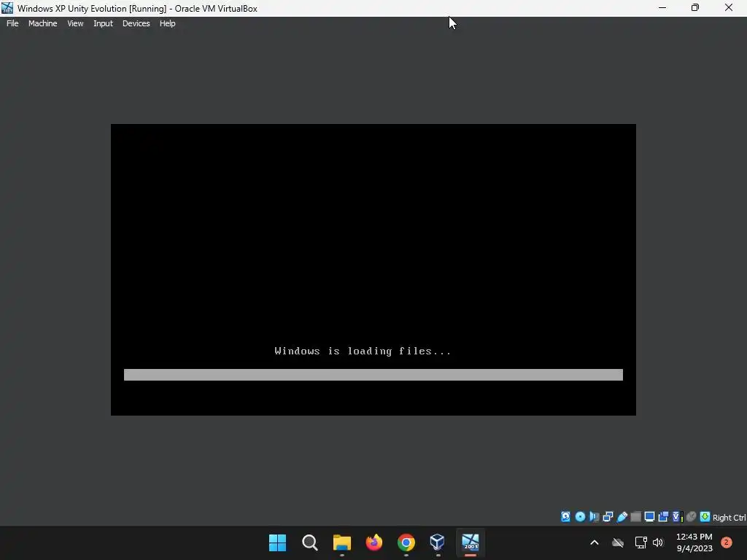Screen dimensions: 747x560
Task: Open the View menu
Action: point(75,23)
